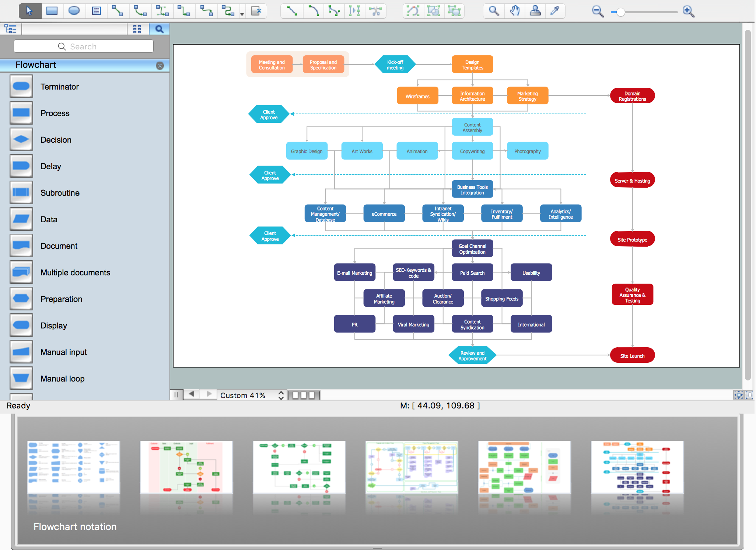Drag the zoom level slider right

coord(620,11)
